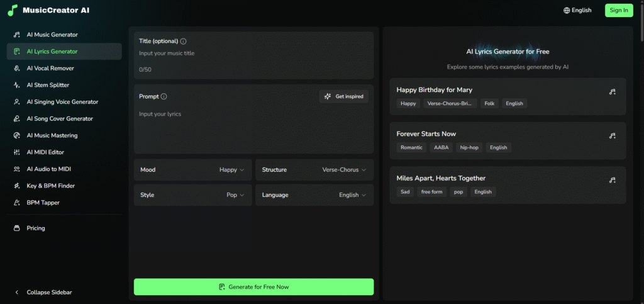Click the Collapse Sidebar label
Image resolution: width=644 pixels, height=304 pixels.
pos(49,293)
